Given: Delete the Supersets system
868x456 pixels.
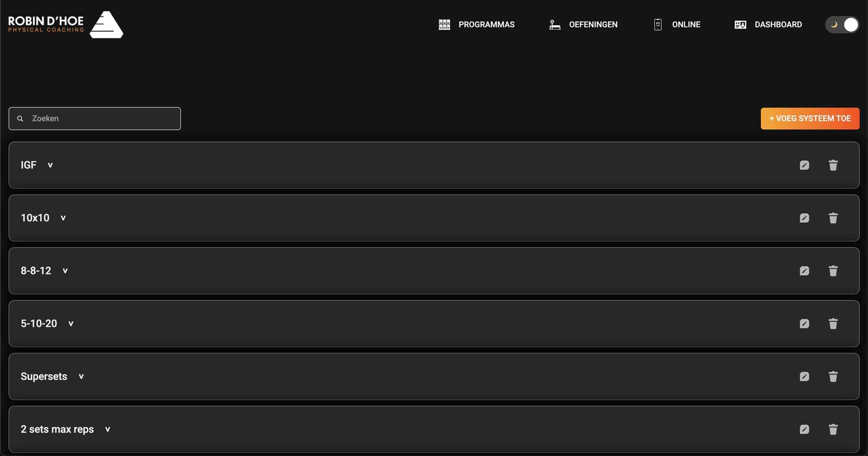Looking at the screenshot, I should point(833,377).
